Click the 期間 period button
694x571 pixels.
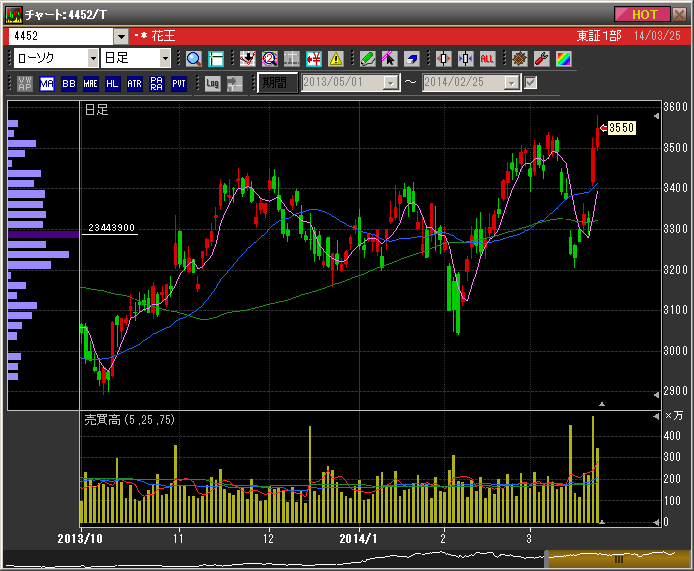(276, 84)
